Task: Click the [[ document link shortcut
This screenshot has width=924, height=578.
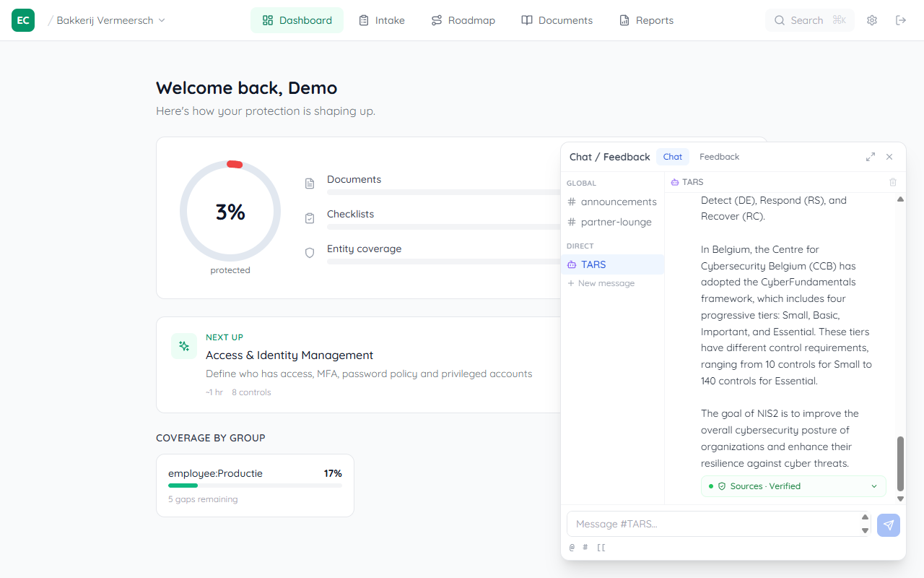Action: [601, 547]
